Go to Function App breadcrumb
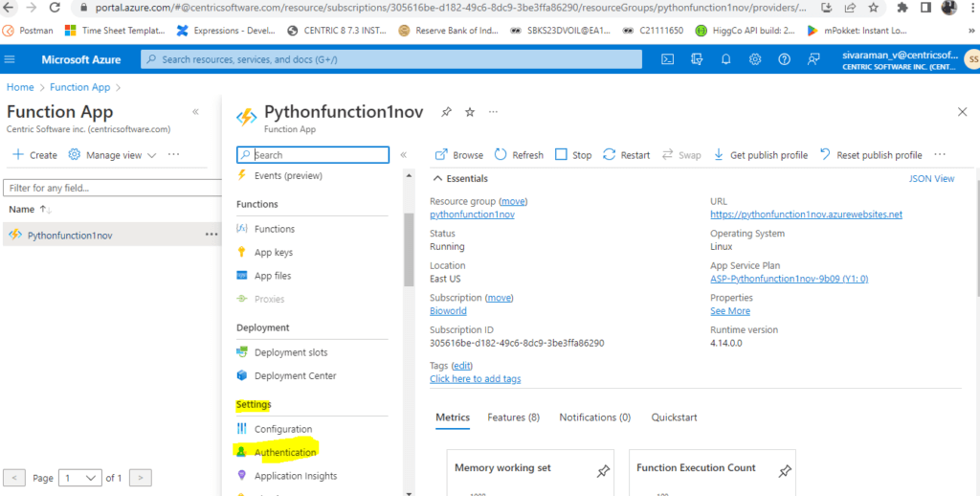This screenshot has height=496, width=980. pyautogui.click(x=80, y=87)
